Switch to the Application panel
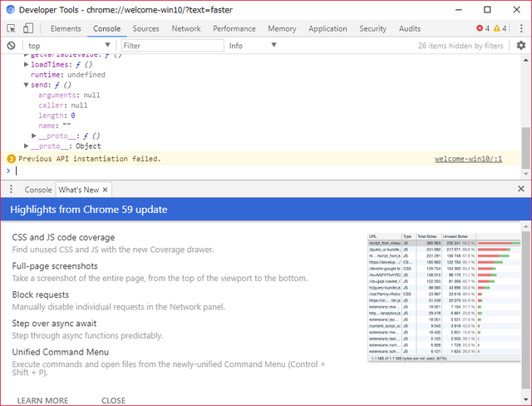This screenshot has width=532, height=406. click(x=328, y=28)
